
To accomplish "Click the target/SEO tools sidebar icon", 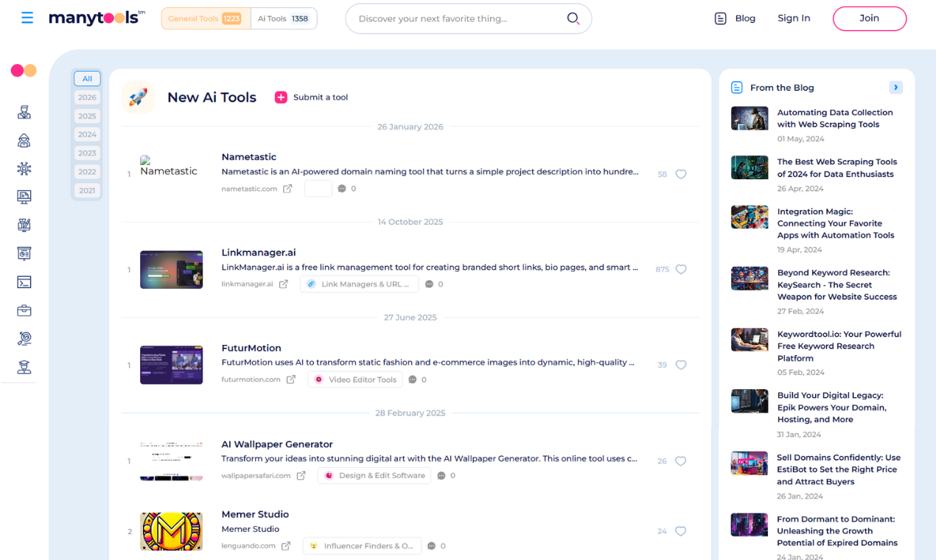I will coord(24,338).
